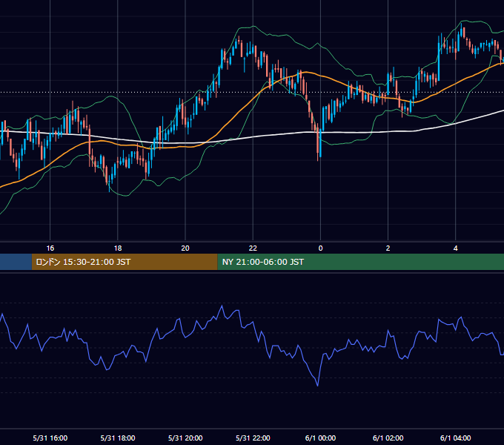
Task: Click the 4 hour axis label
Action: 456,248
